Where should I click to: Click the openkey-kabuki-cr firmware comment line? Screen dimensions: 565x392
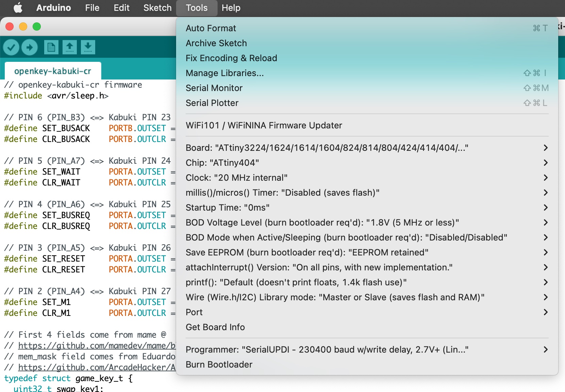point(73,85)
